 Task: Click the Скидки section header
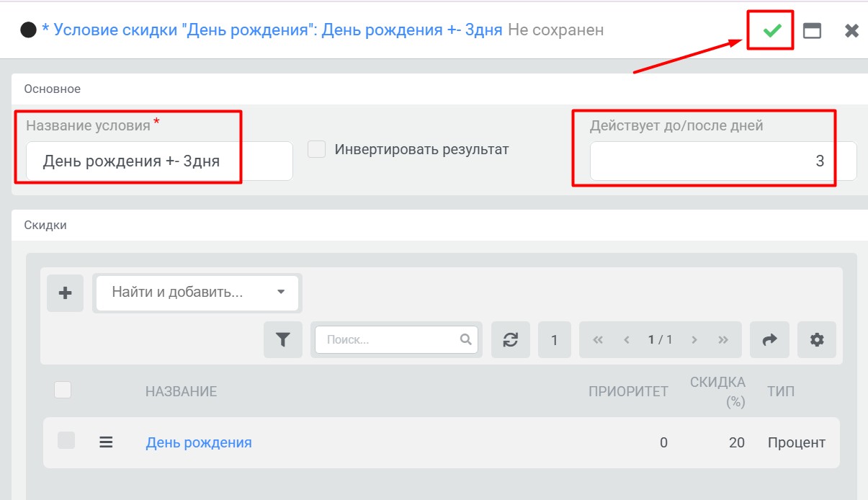[x=45, y=225]
